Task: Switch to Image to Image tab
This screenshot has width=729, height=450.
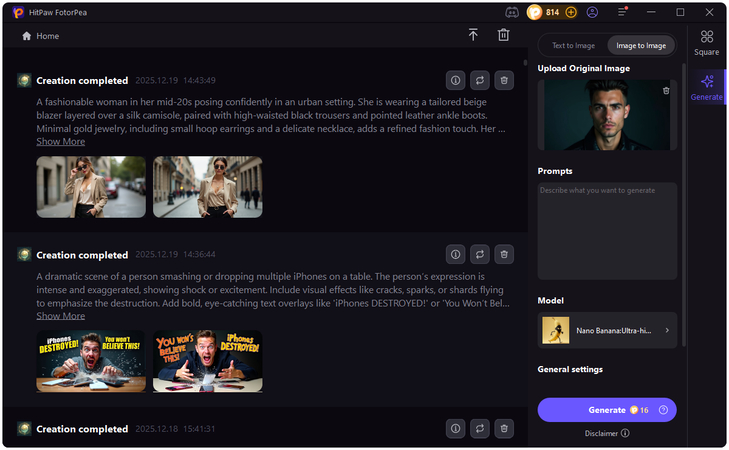Action: click(641, 46)
